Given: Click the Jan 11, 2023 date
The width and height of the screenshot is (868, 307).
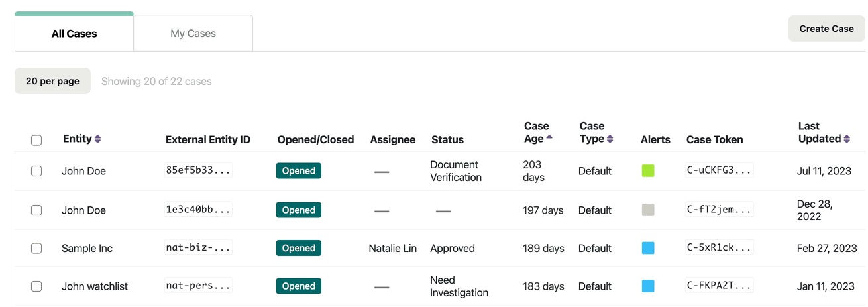Looking at the screenshot, I should [827, 286].
